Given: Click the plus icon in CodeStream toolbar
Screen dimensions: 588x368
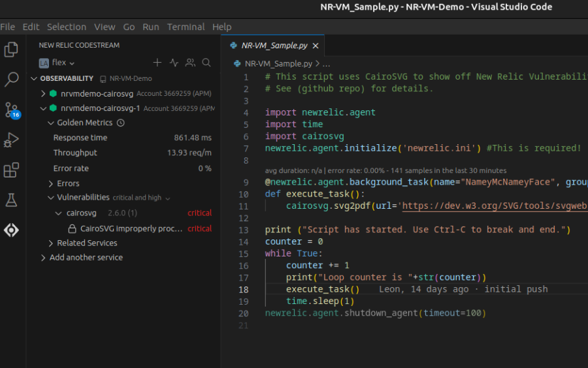Looking at the screenshot, I should tap(157, 63).
